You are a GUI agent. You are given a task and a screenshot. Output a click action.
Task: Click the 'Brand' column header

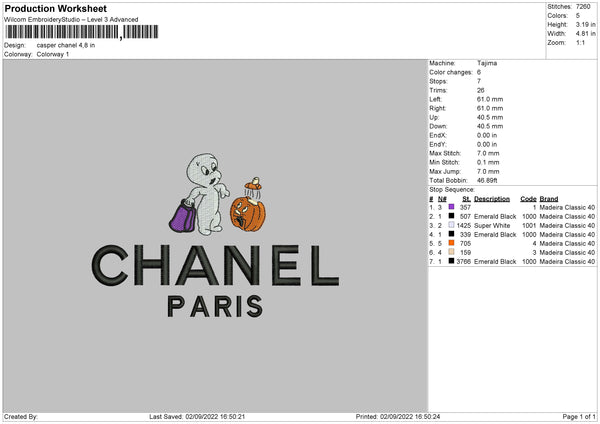click(x=549, y=199)
